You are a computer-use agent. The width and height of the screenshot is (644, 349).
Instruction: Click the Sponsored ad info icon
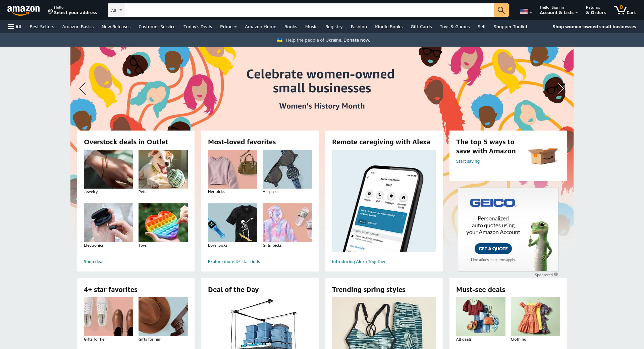coord(556,275)
